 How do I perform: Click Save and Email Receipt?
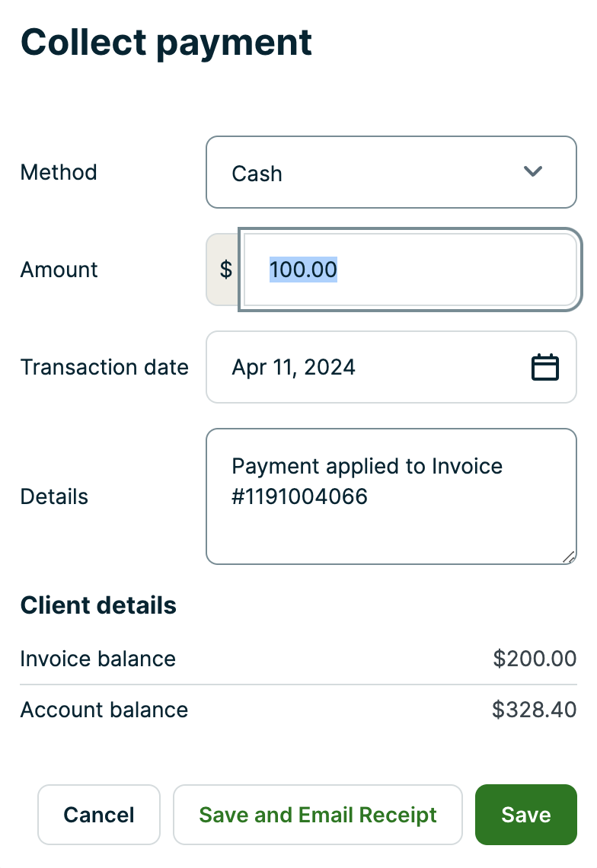tap(318, 814)
